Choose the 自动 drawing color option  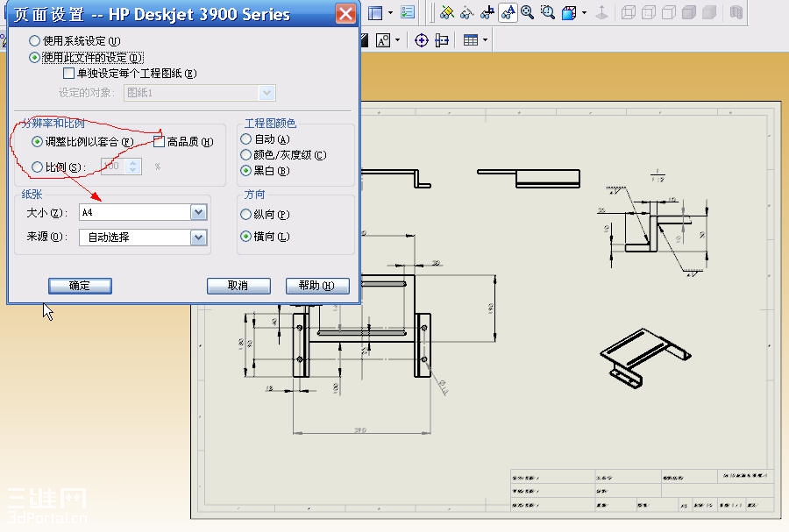coord(245,138)
